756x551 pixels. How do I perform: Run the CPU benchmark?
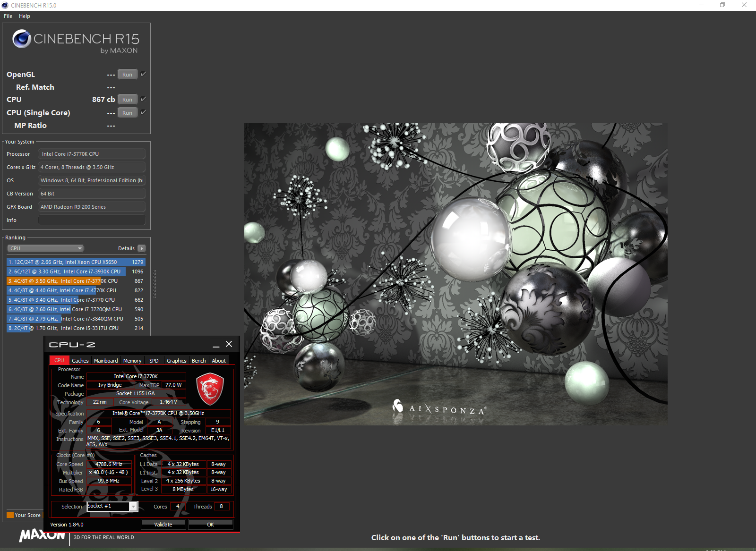coord(128,100)
